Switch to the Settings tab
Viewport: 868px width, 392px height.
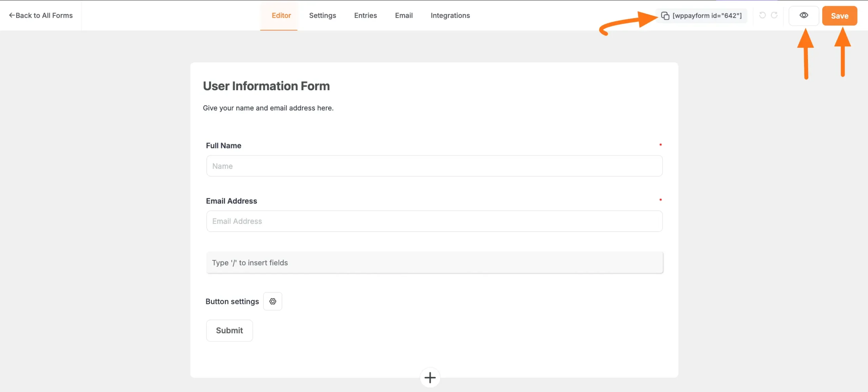(322, 15)
